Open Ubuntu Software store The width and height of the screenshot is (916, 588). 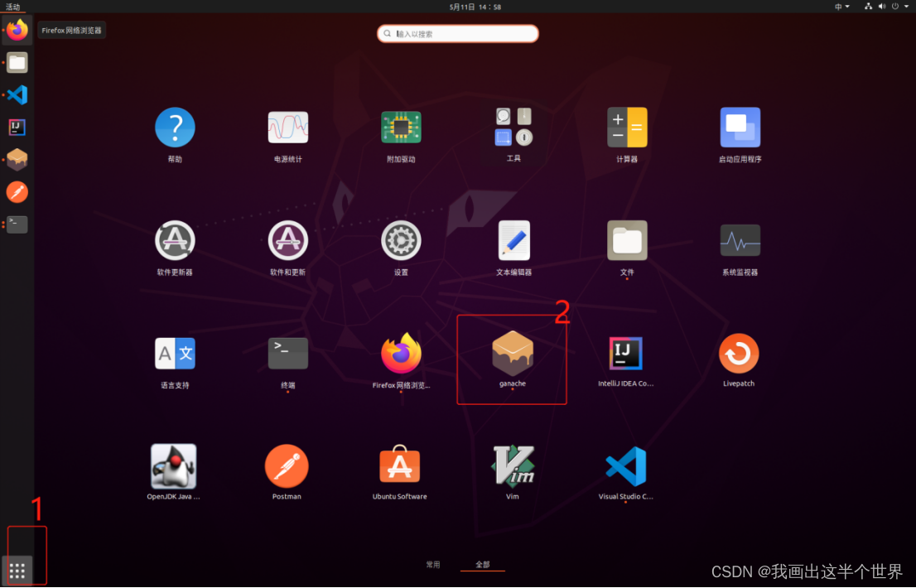[x=399, y=465]
